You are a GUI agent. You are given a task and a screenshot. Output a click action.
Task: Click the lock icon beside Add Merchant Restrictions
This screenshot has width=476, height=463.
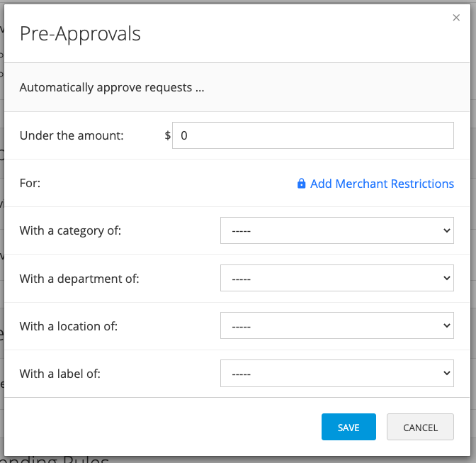tap(302, 184)
